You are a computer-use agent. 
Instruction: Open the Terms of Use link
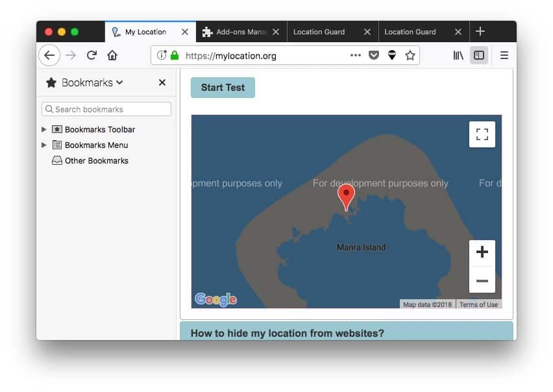coord(478,304)
